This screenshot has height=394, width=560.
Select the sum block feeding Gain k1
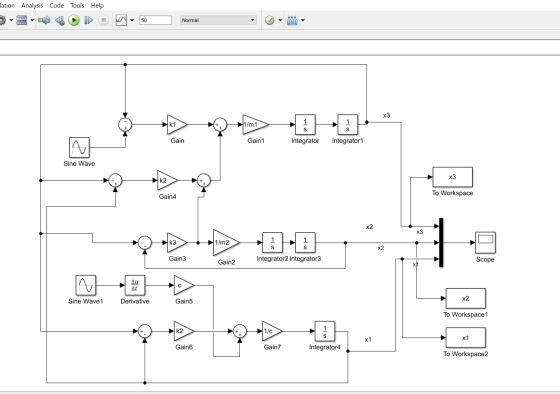125,125
